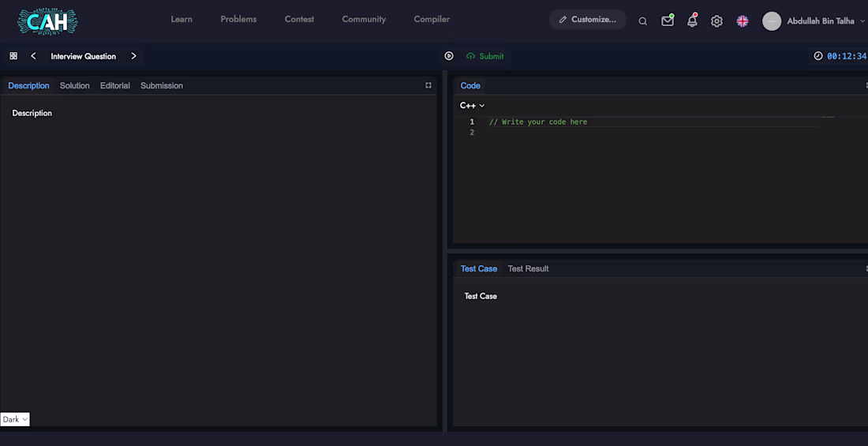
Task: Open the Community menu
Action: coord(364,20)
